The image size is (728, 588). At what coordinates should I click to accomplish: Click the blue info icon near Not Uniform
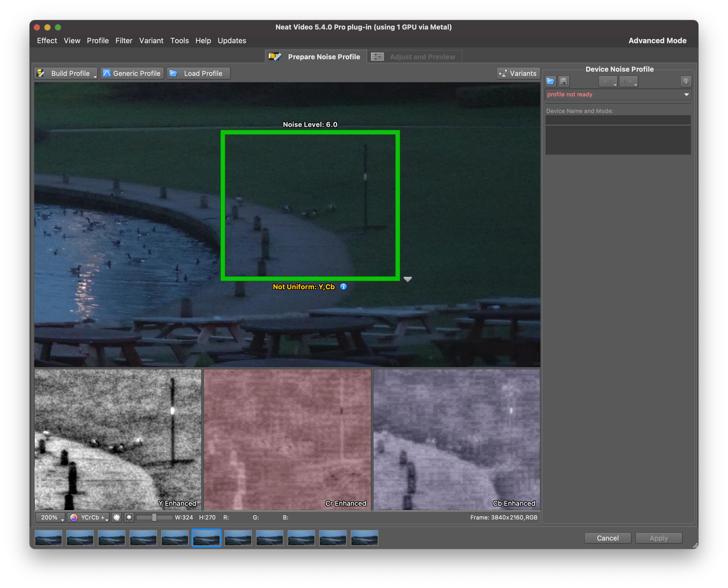[343, 287]
